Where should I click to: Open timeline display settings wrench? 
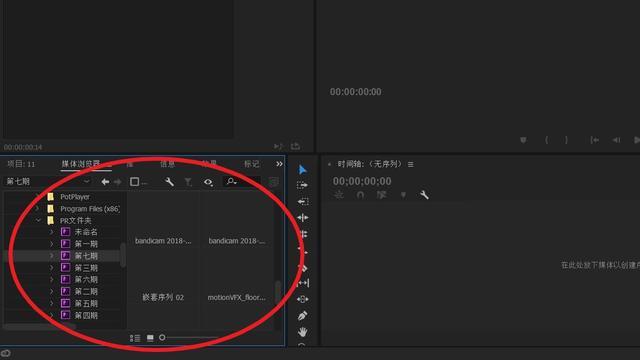[x=424, y=195]
